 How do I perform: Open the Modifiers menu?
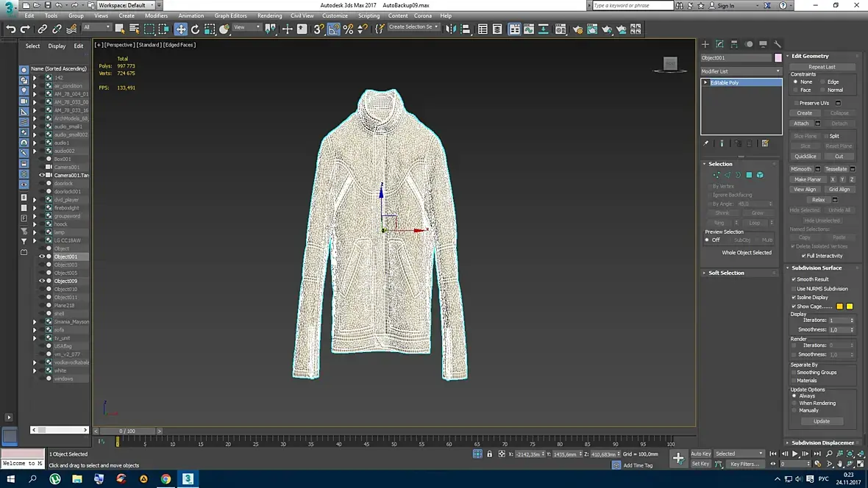pos(156,15)
